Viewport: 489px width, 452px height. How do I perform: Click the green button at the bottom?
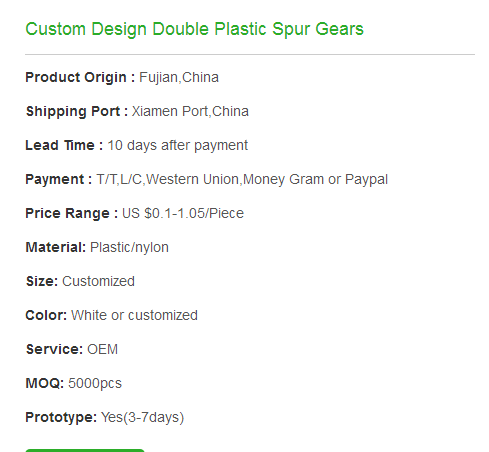(85, 450)
